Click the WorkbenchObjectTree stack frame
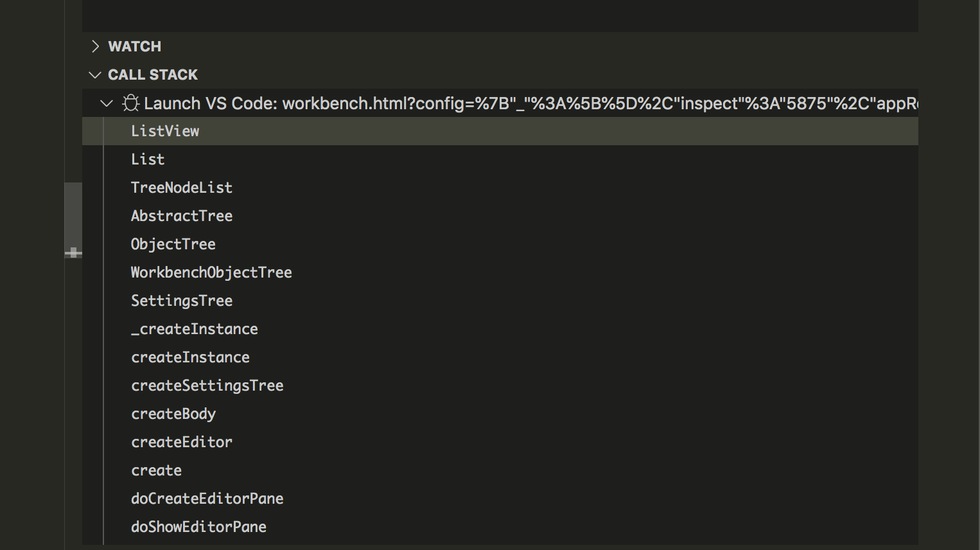Screen dimensions: 980x550 click(x=211, y=272)
